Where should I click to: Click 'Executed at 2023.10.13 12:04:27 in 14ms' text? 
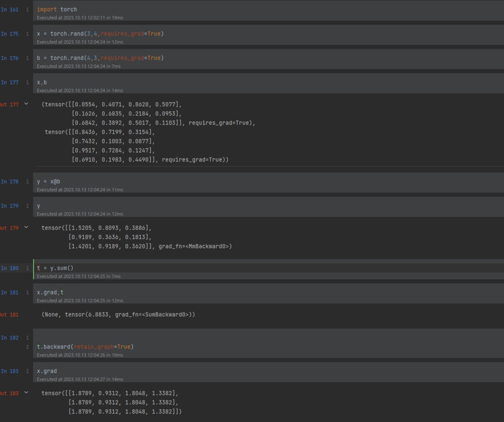tap(80, 379)
